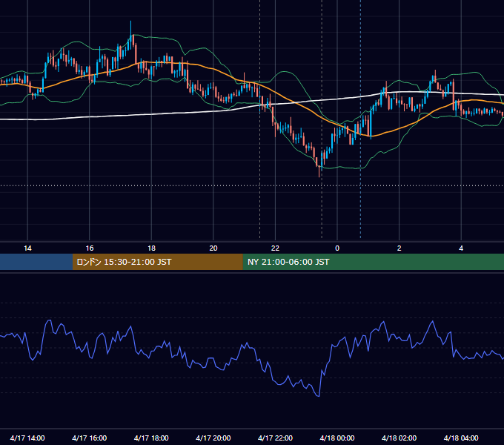This screenshot has width=504, height=445.
Task: Click the 4/18 02:00 date label
Action: (x=399, y=438)
